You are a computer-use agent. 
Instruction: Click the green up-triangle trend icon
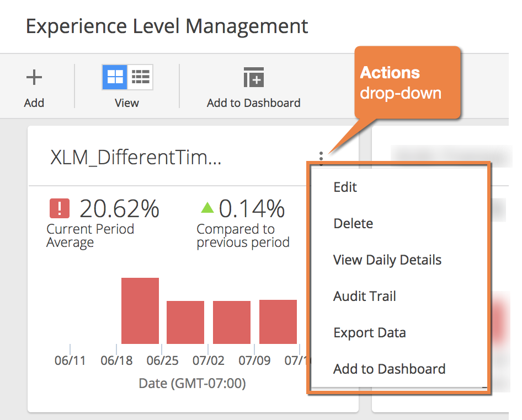pyautogui.click(x=207, y=207)
